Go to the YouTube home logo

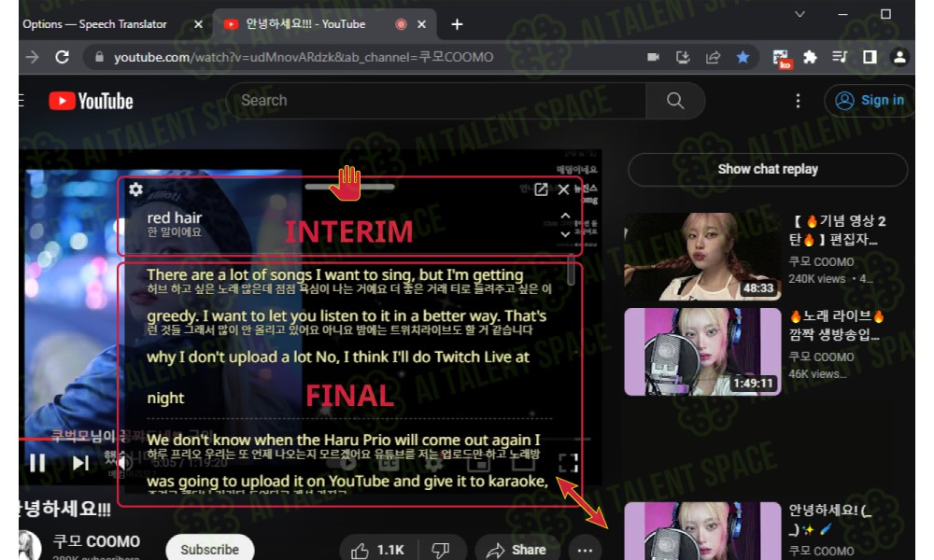pyautogui.click(x=92, y=101)
